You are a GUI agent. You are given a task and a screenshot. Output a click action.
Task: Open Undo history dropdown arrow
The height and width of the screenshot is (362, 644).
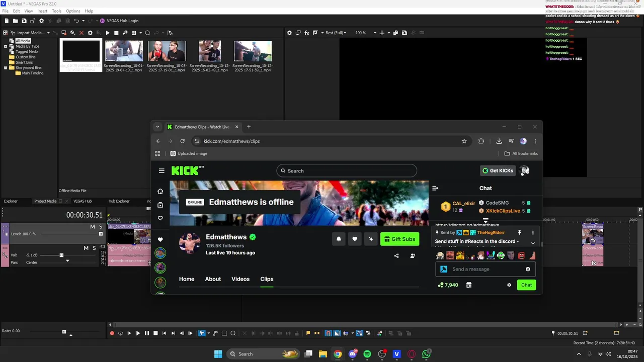point(83,21)
